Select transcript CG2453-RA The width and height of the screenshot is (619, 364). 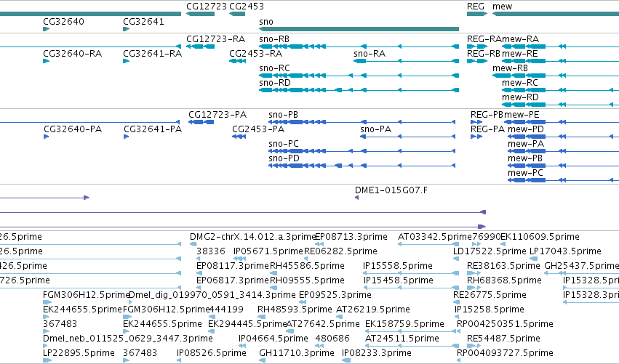click(256, 54)
